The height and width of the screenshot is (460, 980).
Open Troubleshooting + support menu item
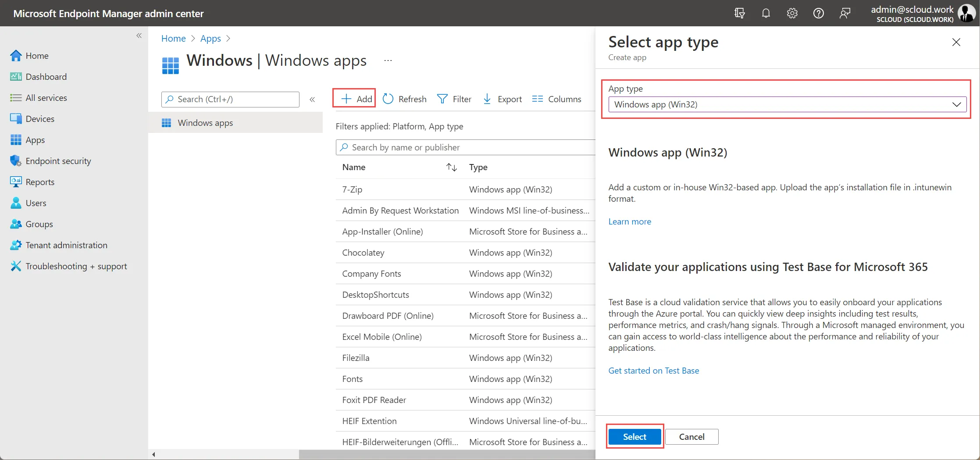(x=77, y=266)
